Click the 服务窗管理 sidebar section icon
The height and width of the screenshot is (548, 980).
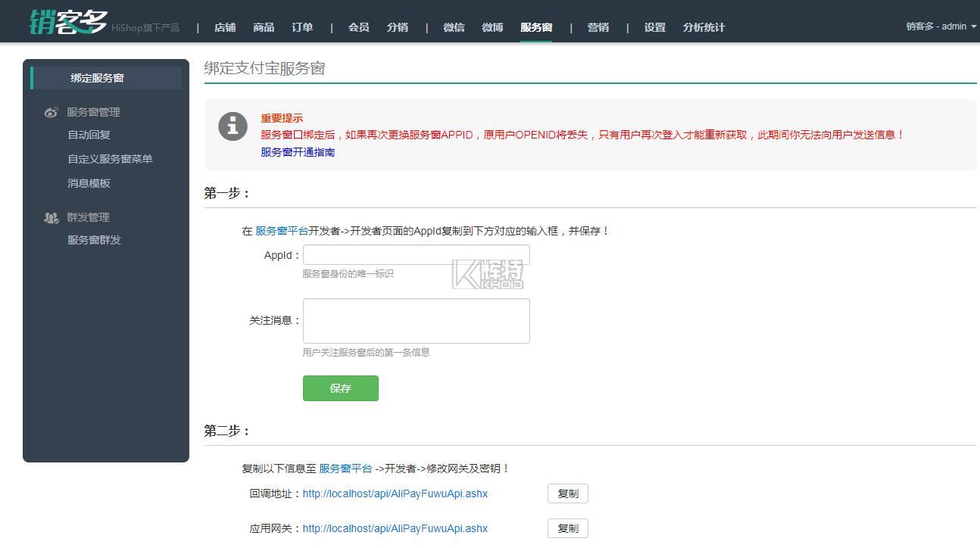pos(51,112)
